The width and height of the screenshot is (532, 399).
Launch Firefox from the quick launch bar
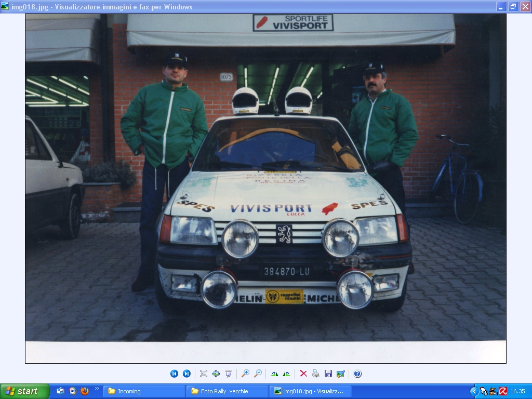[85, 391]
